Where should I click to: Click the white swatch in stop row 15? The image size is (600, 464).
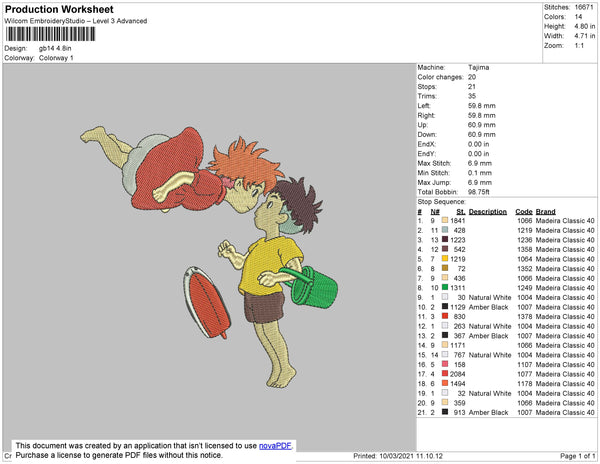pyautogui.click(x=445, y=355)
